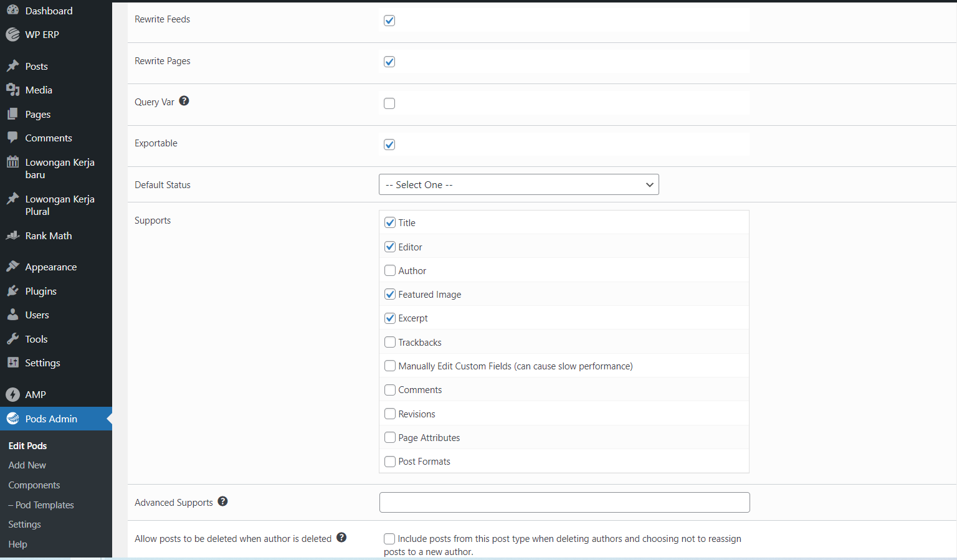This screenshot has height=560, width=957.
Task: Go to WP ERP menu link
Action: pos(42,34)
